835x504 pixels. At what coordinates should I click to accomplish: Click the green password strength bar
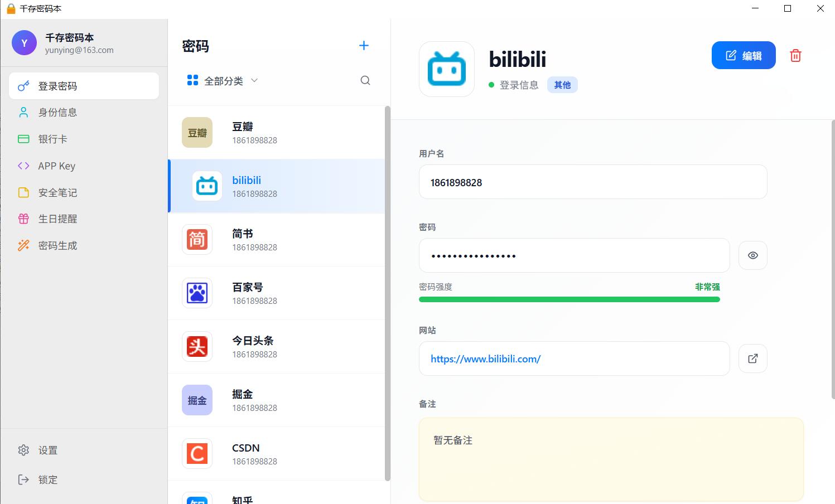pos(569,299)
